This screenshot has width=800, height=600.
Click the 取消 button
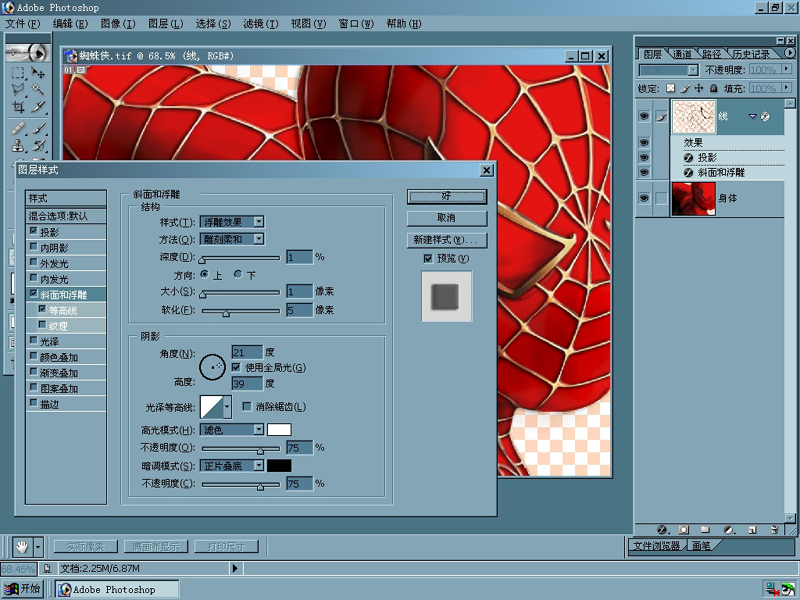[447, 218]
